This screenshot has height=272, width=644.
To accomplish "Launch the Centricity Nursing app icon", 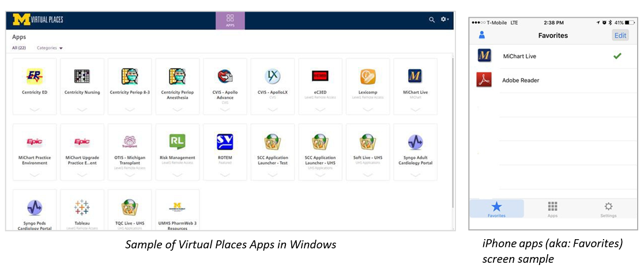I will (82, 76).
